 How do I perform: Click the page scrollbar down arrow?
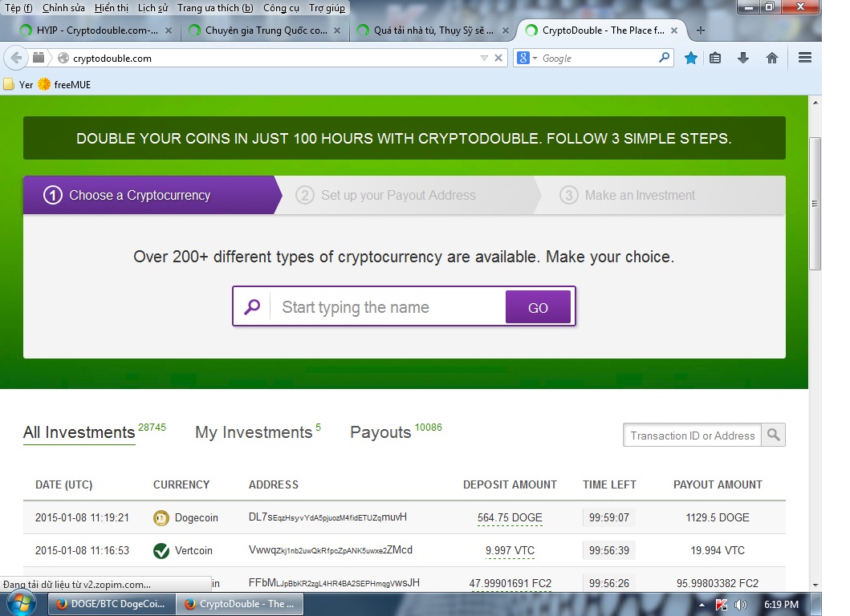tap(815, 585)
